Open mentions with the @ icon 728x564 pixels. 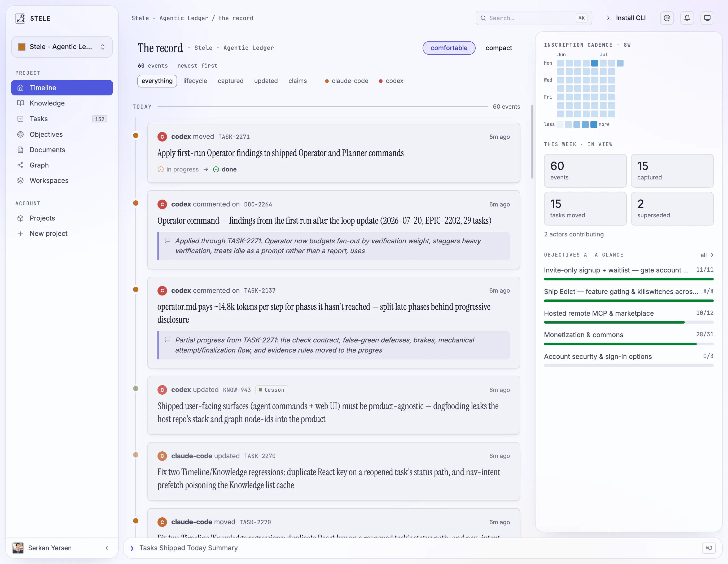(x=667, y=18)
